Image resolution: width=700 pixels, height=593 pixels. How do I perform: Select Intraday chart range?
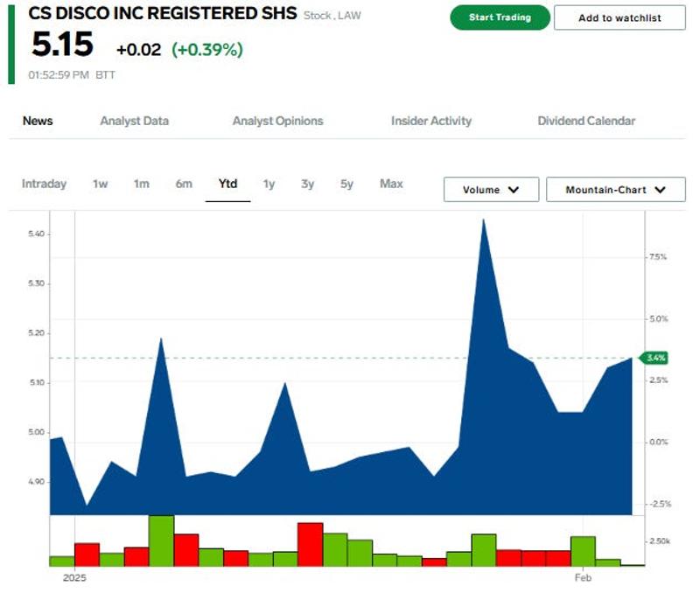44,184
